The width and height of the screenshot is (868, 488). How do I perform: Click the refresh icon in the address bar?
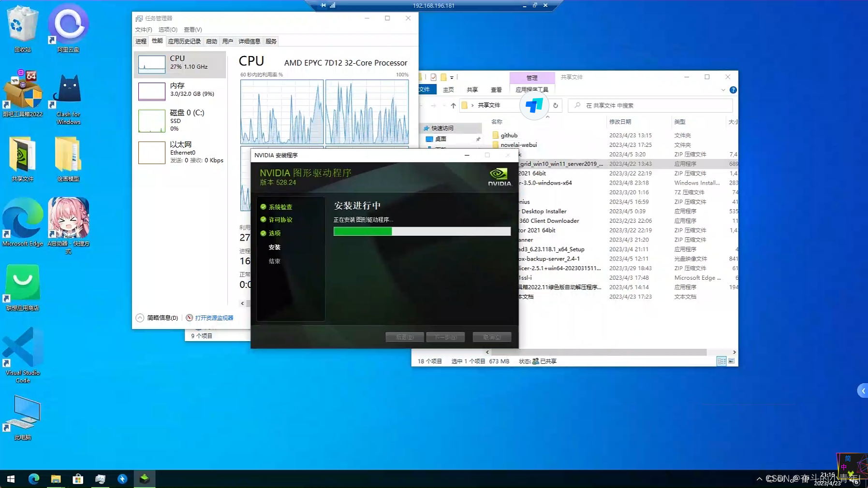[x=555, y=105]
